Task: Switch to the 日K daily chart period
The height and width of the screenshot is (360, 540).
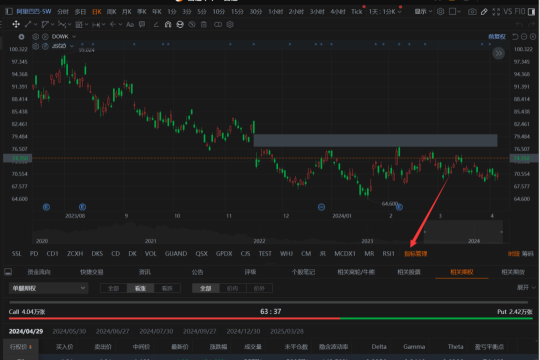Action: tap(97, 12)
